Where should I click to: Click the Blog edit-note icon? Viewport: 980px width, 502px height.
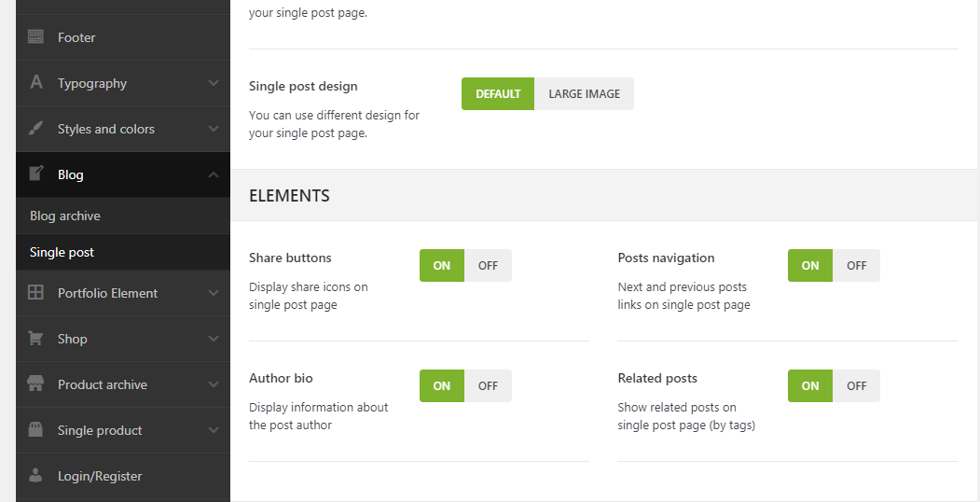click(36, 174)
